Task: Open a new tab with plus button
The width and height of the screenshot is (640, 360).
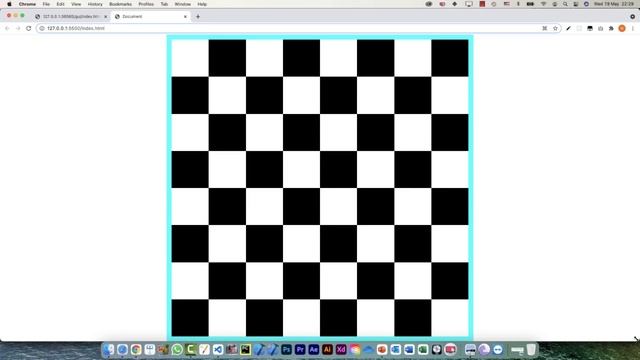Action: point(198,17)
